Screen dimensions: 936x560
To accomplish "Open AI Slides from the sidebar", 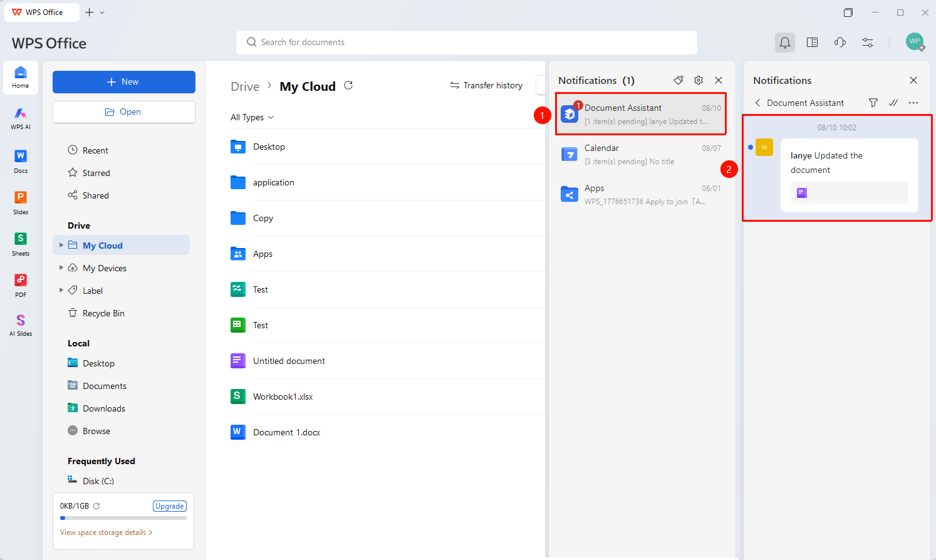I will click(21, 325).
